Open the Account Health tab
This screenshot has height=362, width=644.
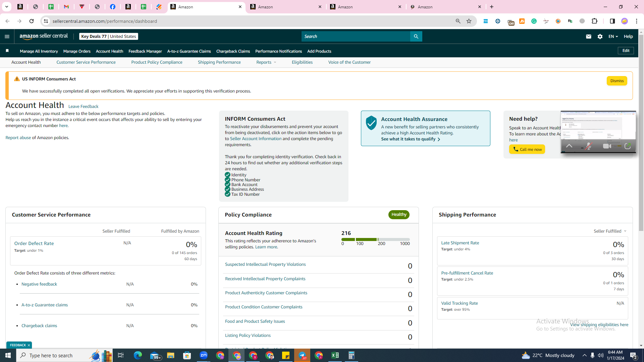pyautogui.click(x=26, y=62)
